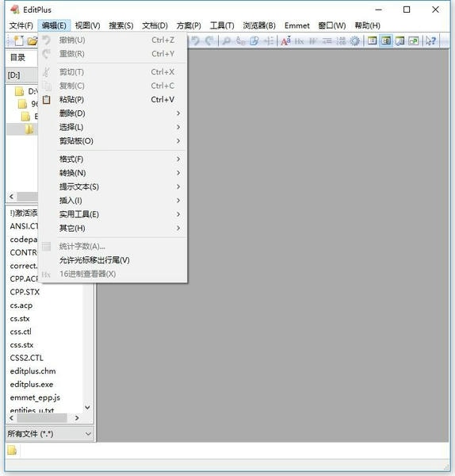The width and height of the screenshot is (455, 476).
Task: Click the directory window toolbar icon
Action: tap(372, 40)
